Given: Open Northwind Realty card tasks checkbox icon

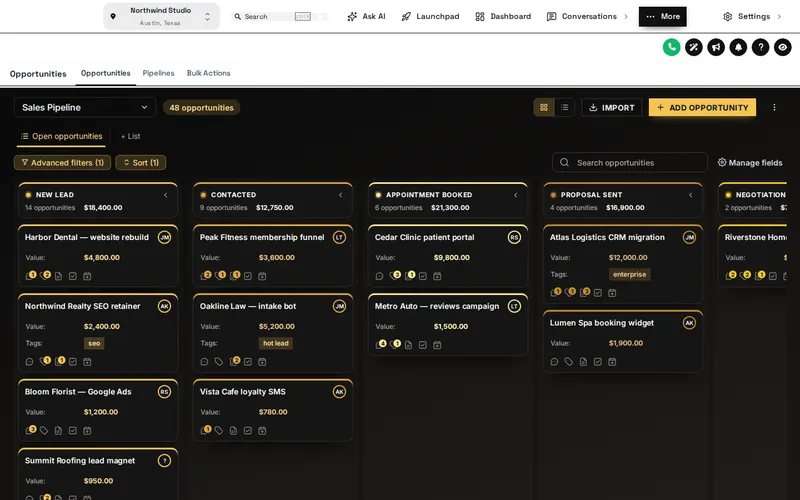Looking at the screenshot, I should coord(72,362).
